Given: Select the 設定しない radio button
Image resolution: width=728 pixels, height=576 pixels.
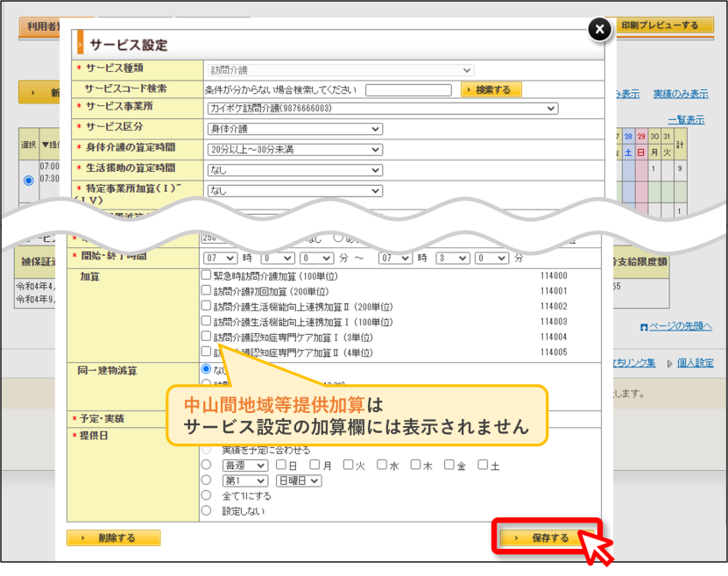Looking at the screenshot, I should (206, 510).
